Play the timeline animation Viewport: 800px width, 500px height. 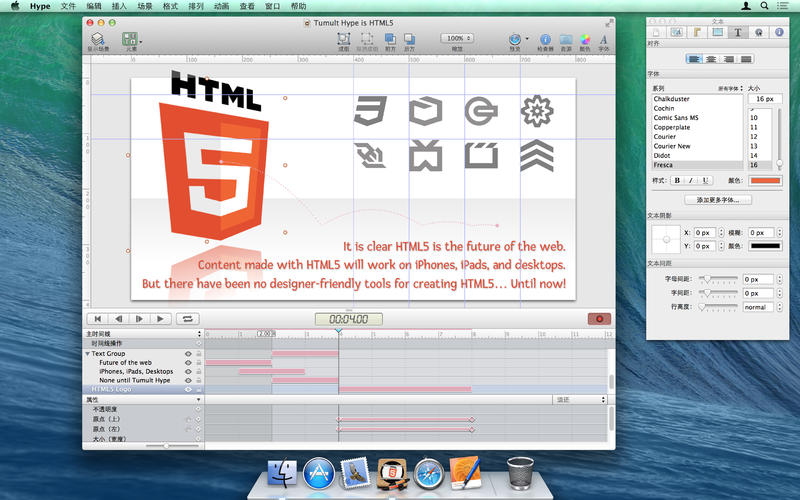160,319
